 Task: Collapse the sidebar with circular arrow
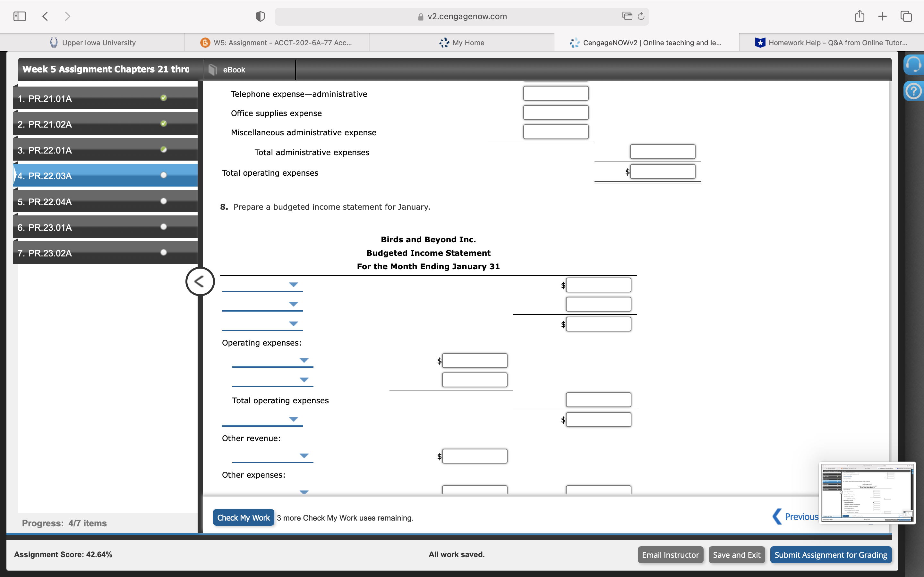(200, 282)
